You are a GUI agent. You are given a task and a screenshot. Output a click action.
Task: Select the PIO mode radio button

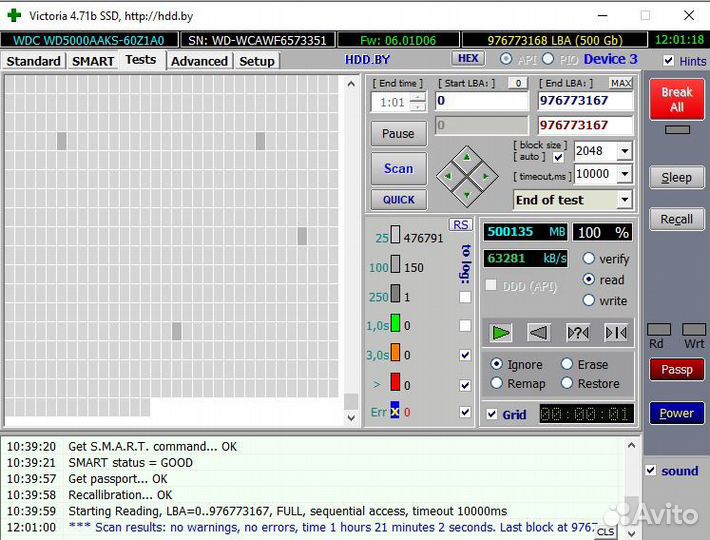[548, 59]
